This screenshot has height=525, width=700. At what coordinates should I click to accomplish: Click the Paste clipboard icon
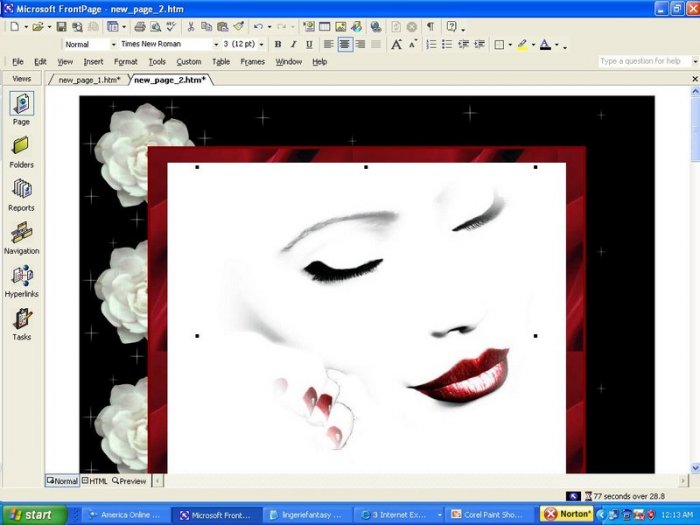pyautogui.click(x=222, y=27)
